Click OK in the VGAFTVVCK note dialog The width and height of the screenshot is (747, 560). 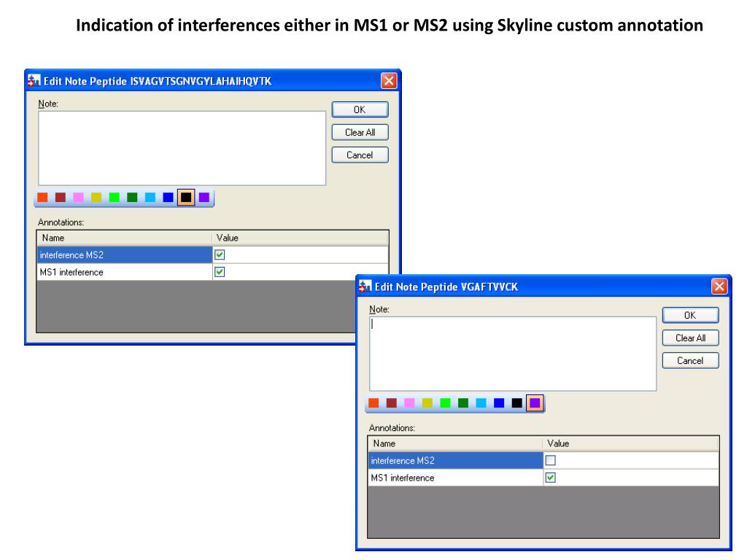click(x=690, y=315)
